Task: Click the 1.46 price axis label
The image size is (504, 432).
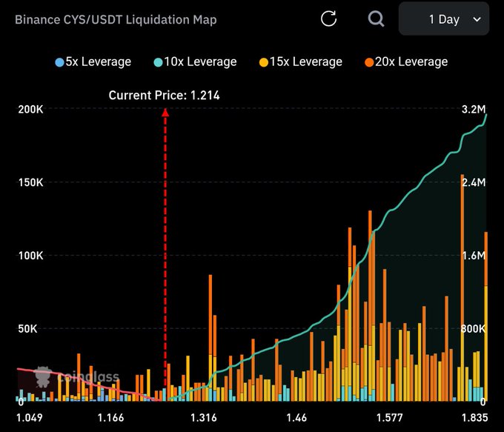Action: (x=296, y=418)
